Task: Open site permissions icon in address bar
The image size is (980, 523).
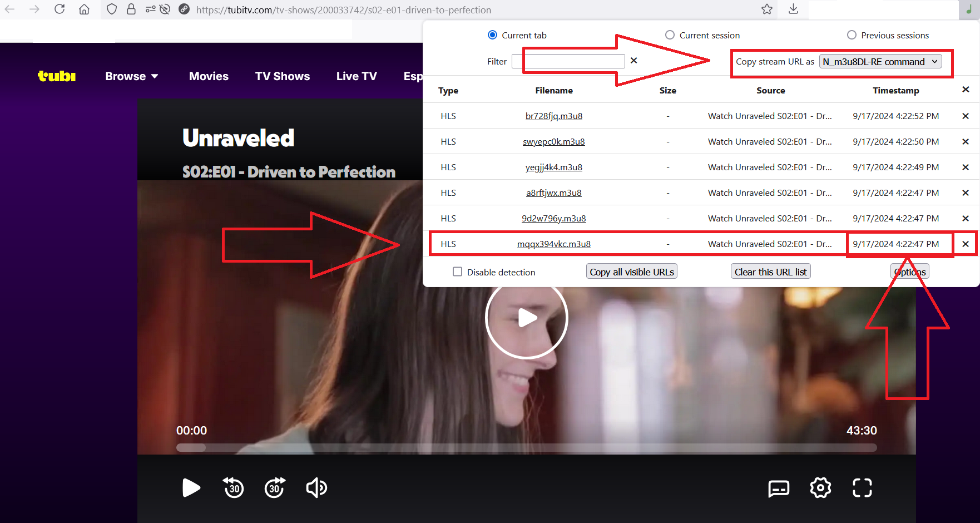Action: [150, 9]
